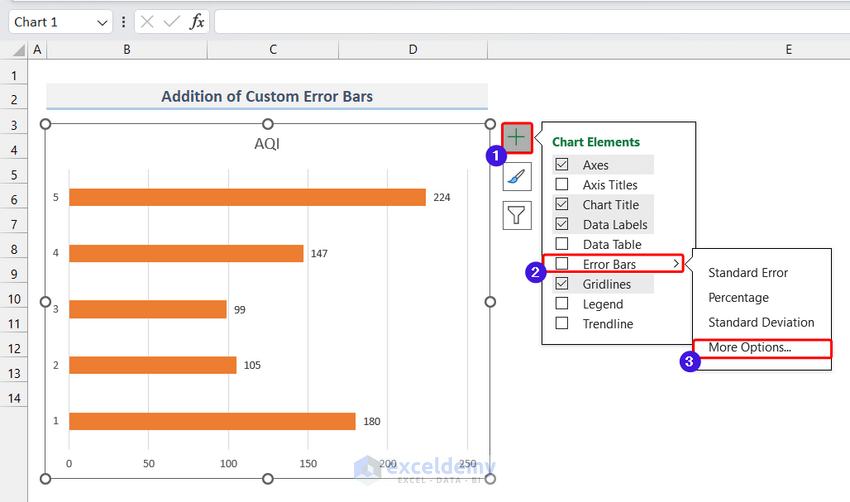Click the horizontal axis value 50
Screen dimensions: 850x502
pos(149,464)
